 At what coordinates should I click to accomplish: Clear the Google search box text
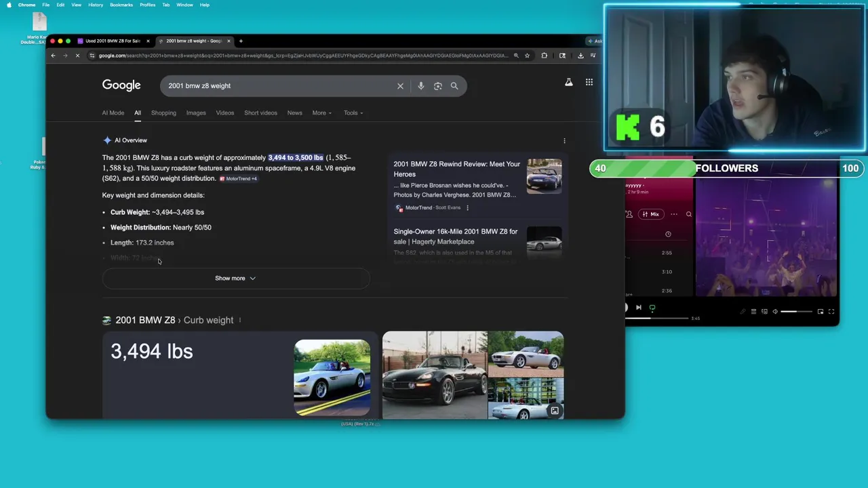[400, 86]
